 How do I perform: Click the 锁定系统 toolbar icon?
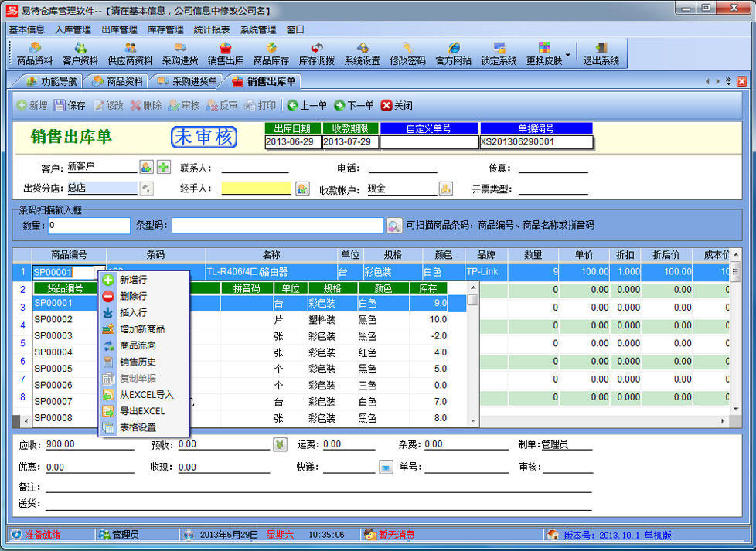(499, 53)
